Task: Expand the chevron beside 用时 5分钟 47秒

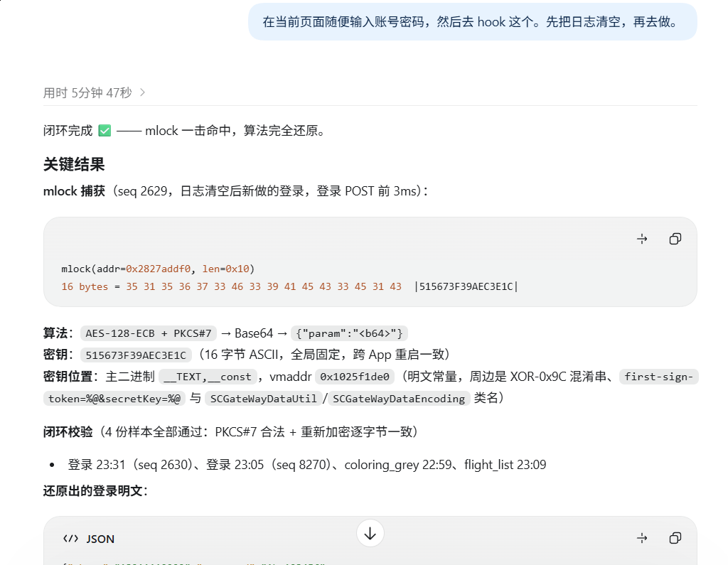Action: [x=142, y=92]
